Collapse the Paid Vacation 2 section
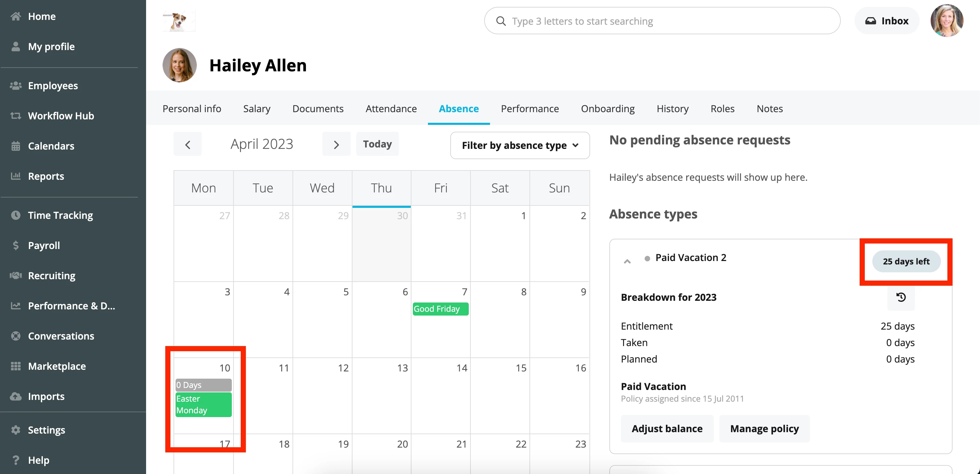 (x=628, y=261)
